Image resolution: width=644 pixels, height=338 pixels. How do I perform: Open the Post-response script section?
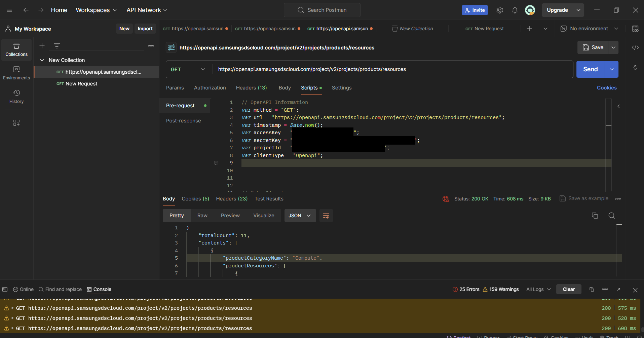[184, 121]
